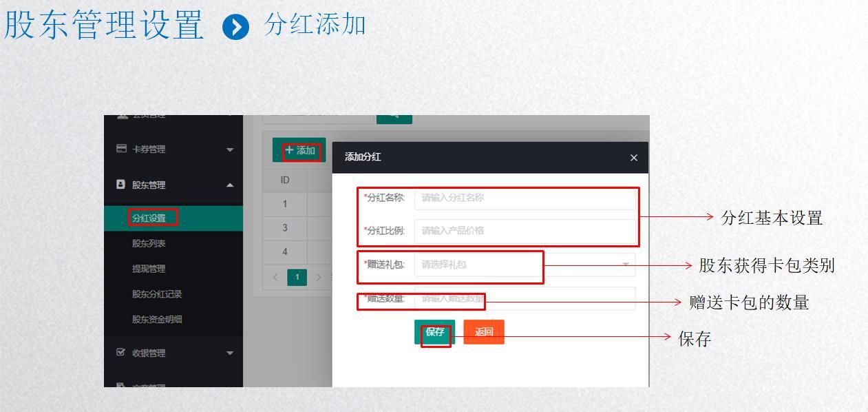Close the 添加分红 dialog with X

[634, 158]
